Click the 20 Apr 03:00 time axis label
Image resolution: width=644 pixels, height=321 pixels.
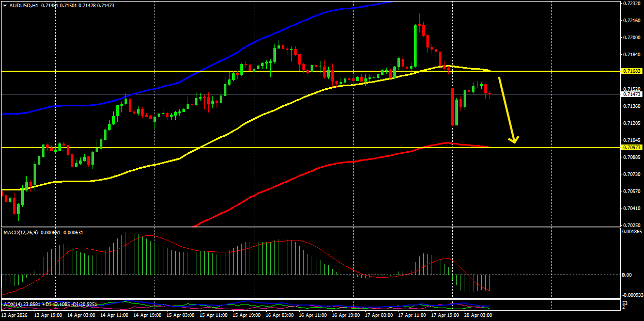point(478,314)
